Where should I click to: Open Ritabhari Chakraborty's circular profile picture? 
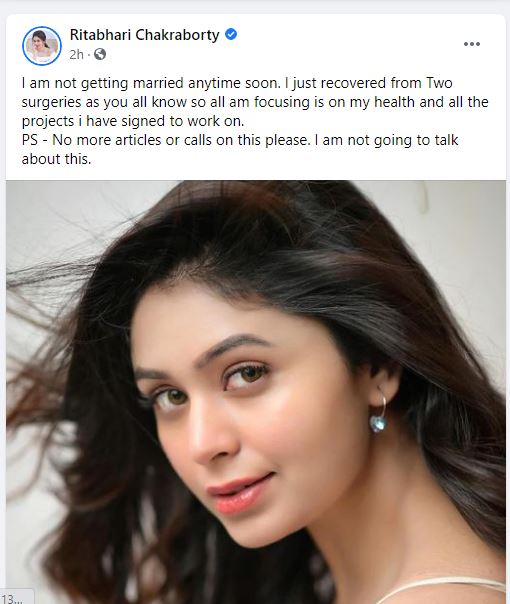(x=42, y=45)
